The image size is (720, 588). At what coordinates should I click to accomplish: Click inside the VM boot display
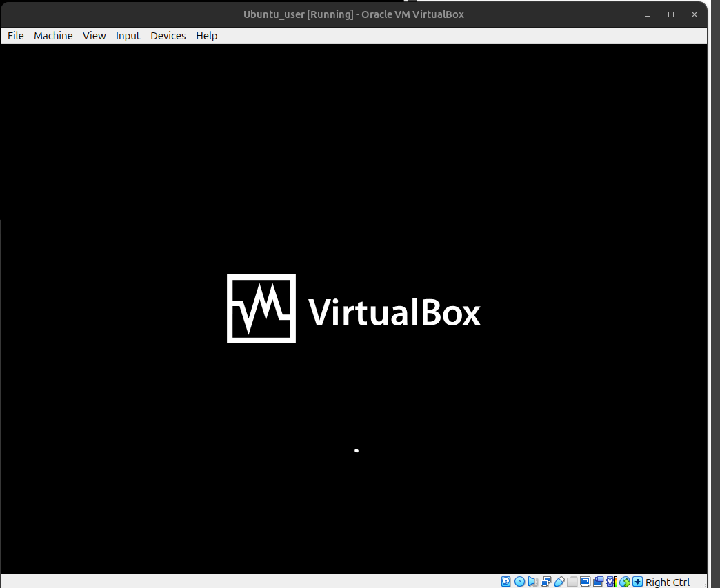(x=354, y=308)
